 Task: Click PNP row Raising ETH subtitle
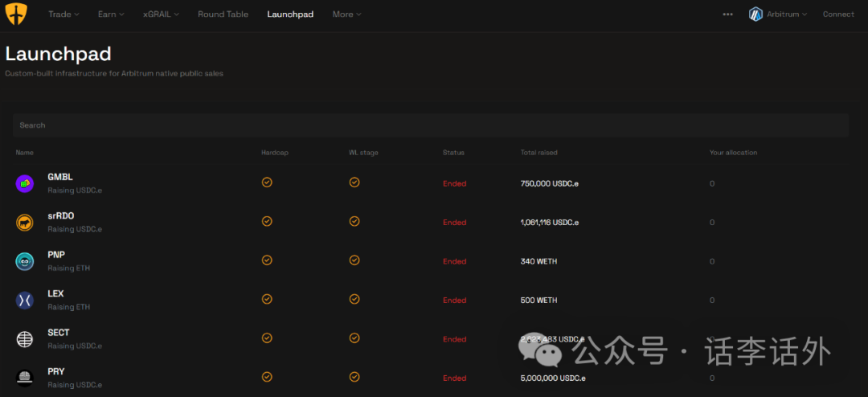click(68, 268)
